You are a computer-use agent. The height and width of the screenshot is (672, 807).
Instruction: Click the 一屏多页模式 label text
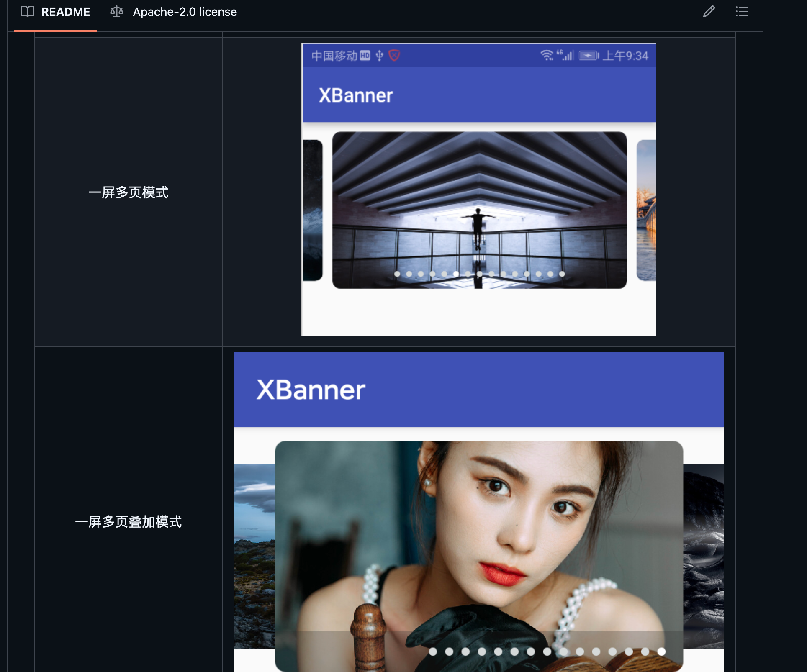point(128,192)
